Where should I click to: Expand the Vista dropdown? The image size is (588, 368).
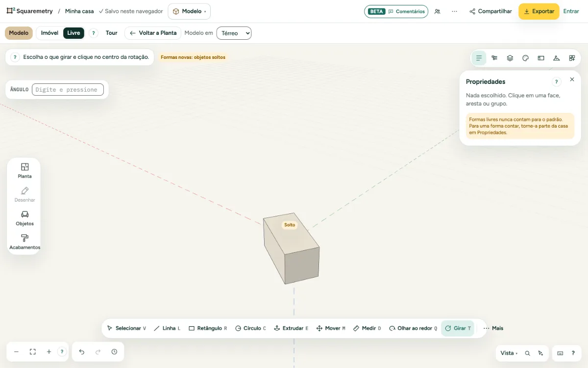tap(509, 353)
